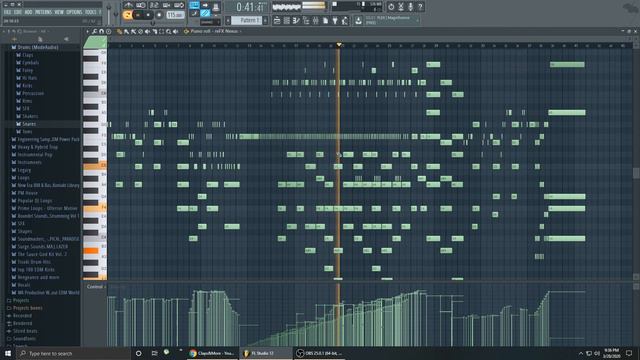Click the browser header middle file icon
640x360 pixels.
point(40,39)
